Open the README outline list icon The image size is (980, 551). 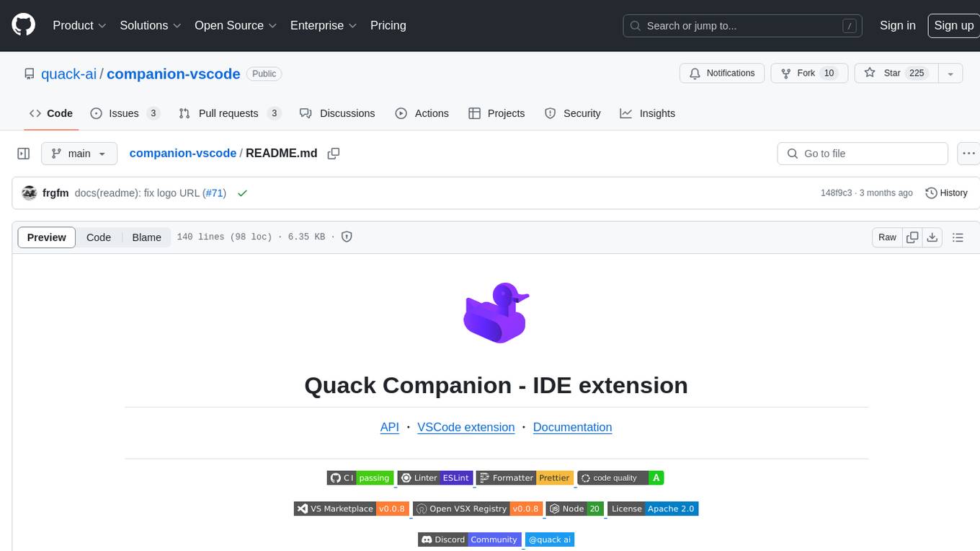point(958,237)
